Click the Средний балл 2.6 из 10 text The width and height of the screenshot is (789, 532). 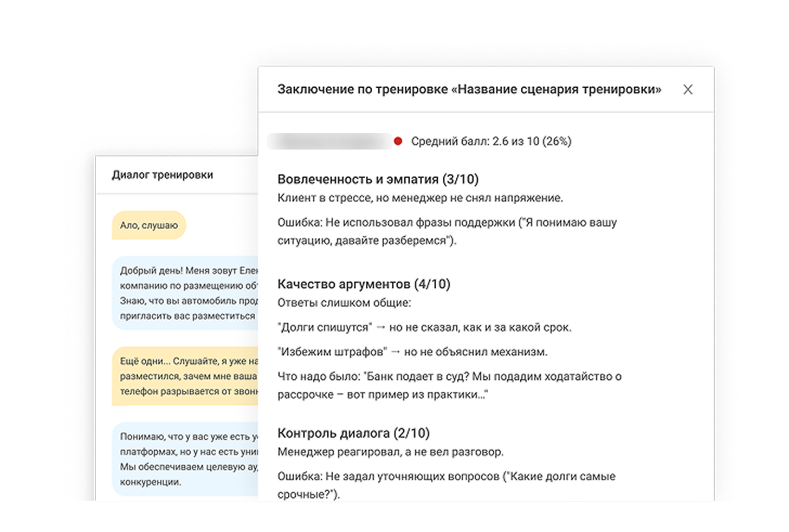(491, 141)
